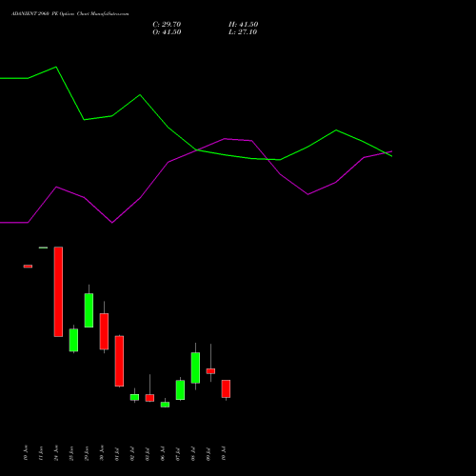Click the 03 Jul date axis label
476x476 pixels.
148,453
